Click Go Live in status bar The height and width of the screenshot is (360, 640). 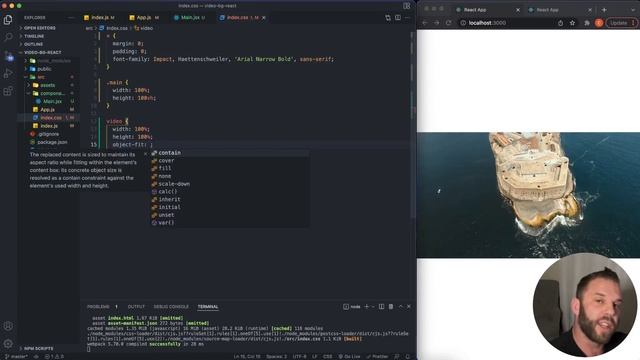coord(349,356)
